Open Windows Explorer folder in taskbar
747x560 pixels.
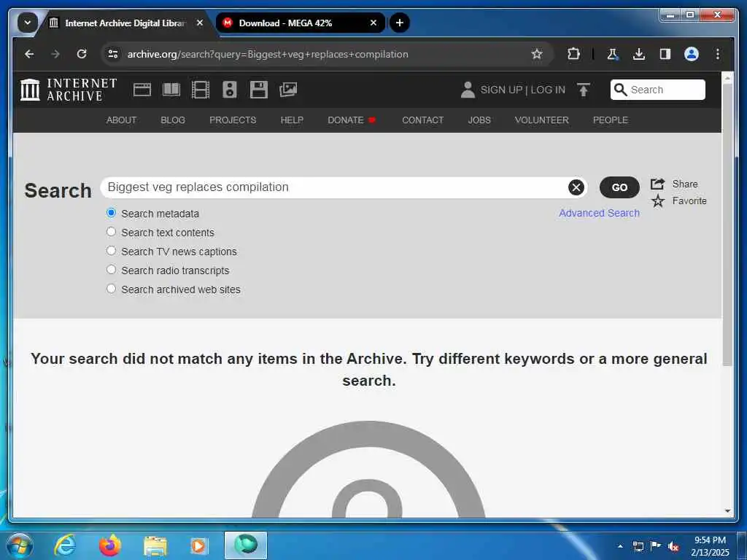(x=155, y=545)
